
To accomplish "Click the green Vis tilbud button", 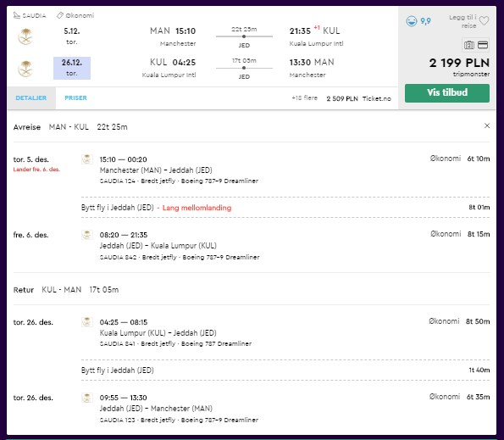I will [x=447, y=93].
